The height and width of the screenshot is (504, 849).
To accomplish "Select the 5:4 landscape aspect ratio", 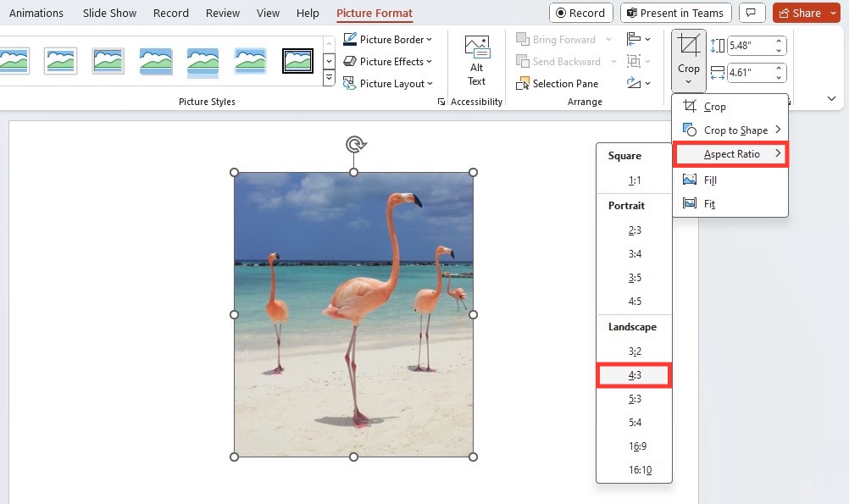I will click(634, 423).
